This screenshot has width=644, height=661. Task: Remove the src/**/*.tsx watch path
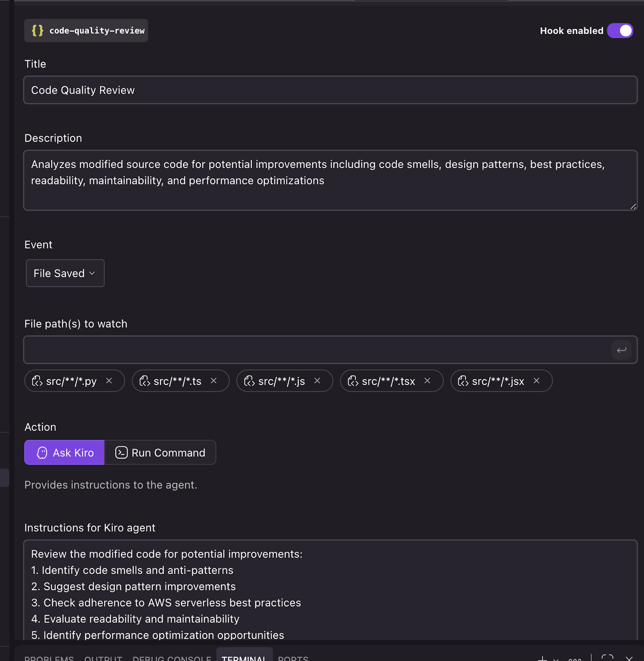click(427, 381)
